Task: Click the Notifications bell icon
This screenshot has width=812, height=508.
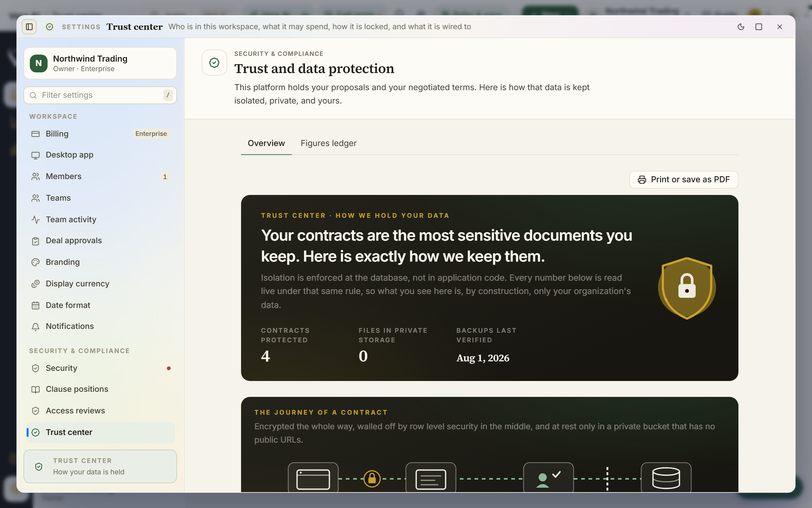Action: pos(36,327)
